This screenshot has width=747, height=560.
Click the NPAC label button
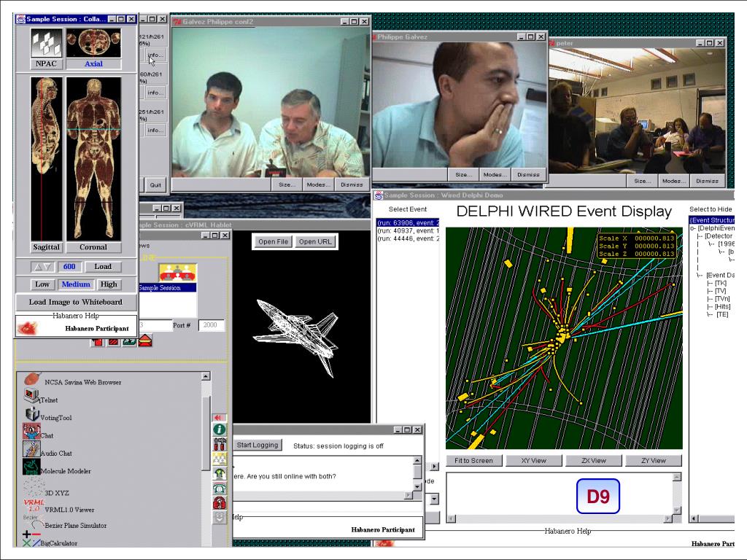click(46, 64)
